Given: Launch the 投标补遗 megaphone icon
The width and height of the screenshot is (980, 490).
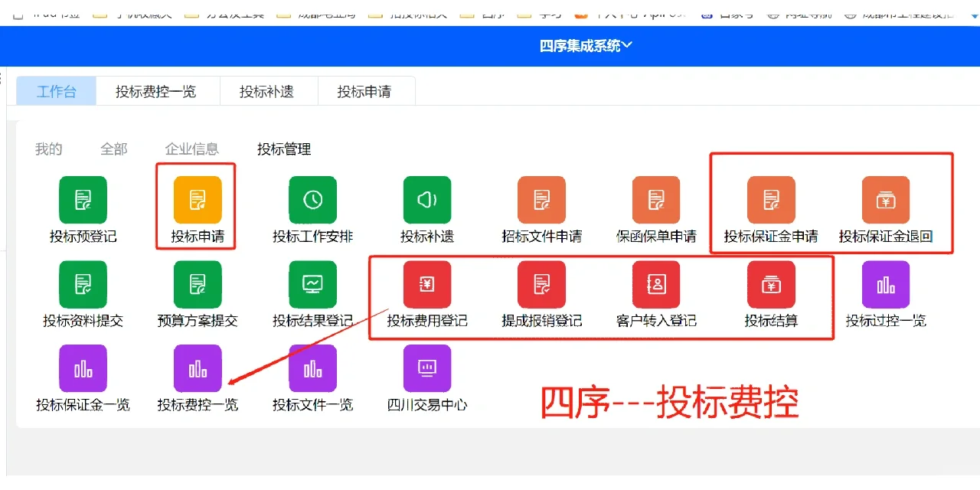Looking at the screenshot, I should [426, 200].
